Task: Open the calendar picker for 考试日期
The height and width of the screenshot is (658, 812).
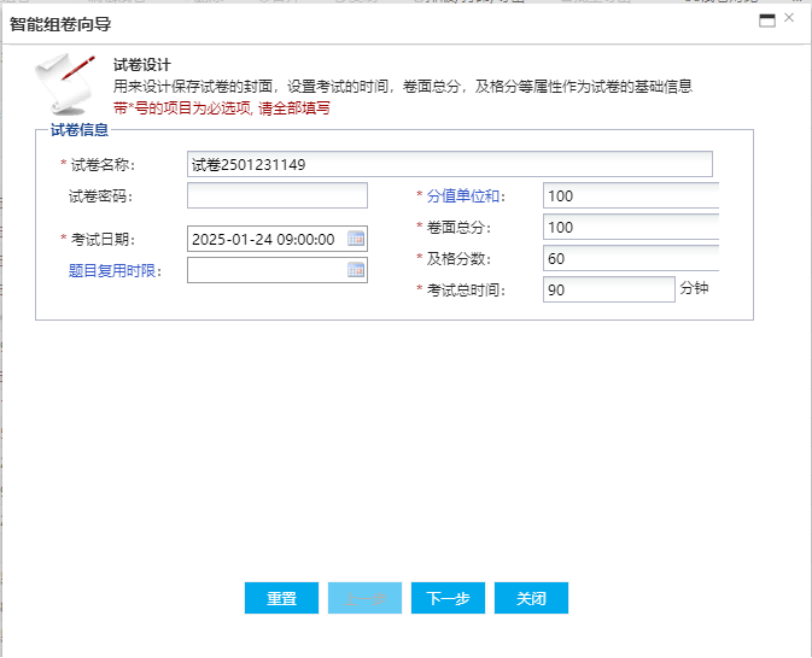Action: tap(356, 239)
